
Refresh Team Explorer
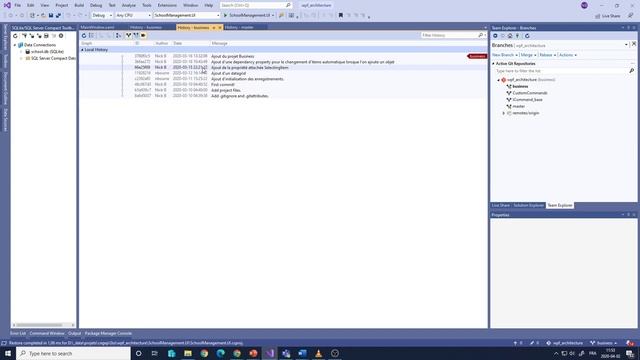(x=527, y=36)
